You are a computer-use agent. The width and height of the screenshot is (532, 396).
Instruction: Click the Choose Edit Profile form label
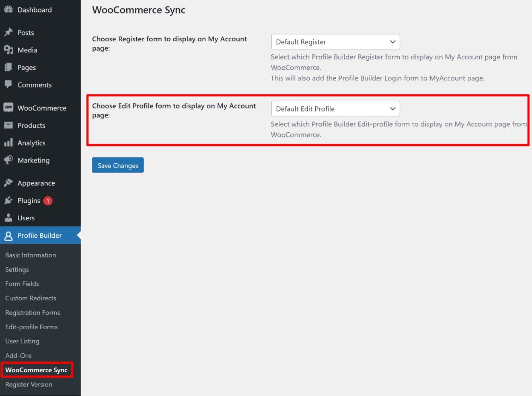pyautogui.click(x=174, y=110)
